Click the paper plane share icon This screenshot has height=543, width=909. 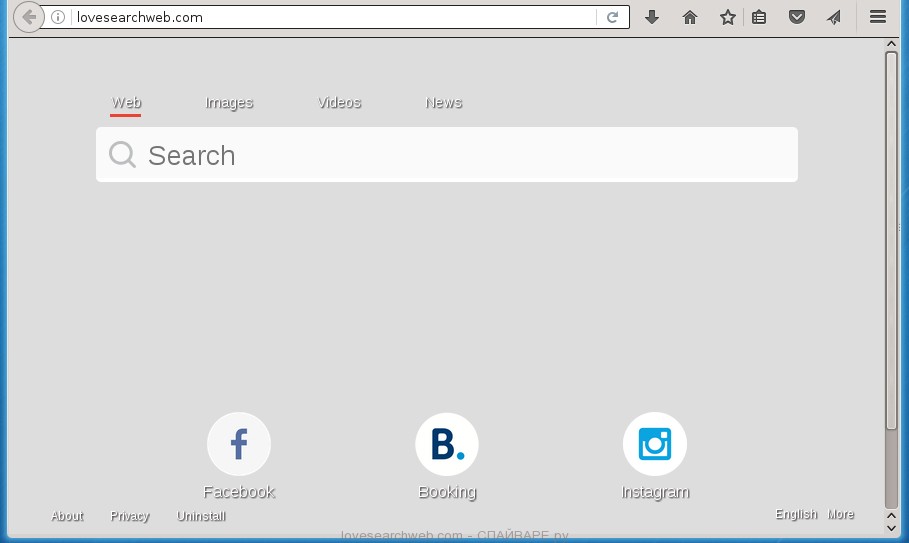coord(834,17)
